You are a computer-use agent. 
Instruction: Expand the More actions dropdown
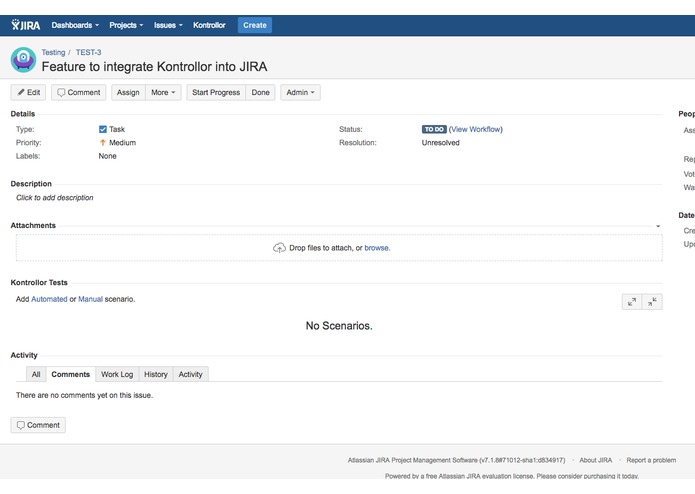(163, 93)
